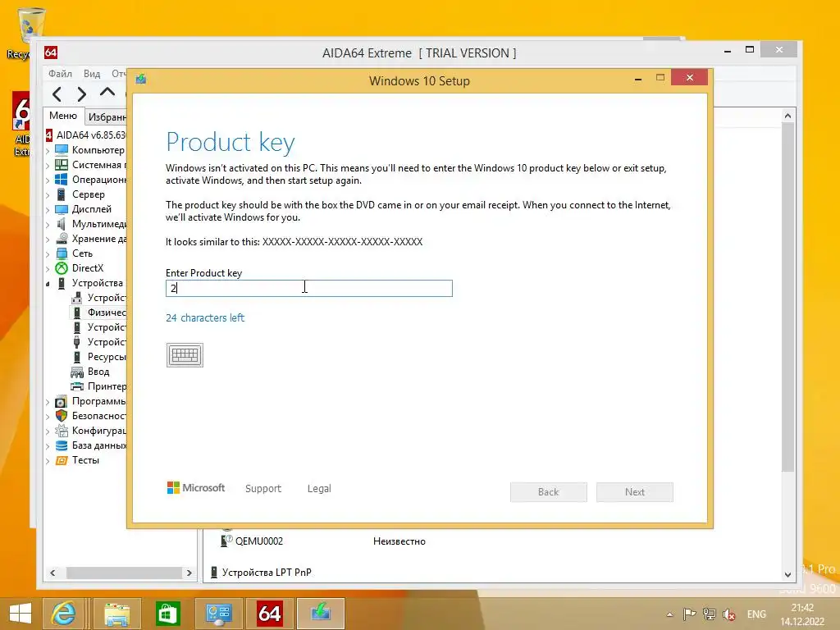Screen dimensions: 840x630
Task: Select the Дисплей monitor icon in tree
Action: (x=62, y=209)
